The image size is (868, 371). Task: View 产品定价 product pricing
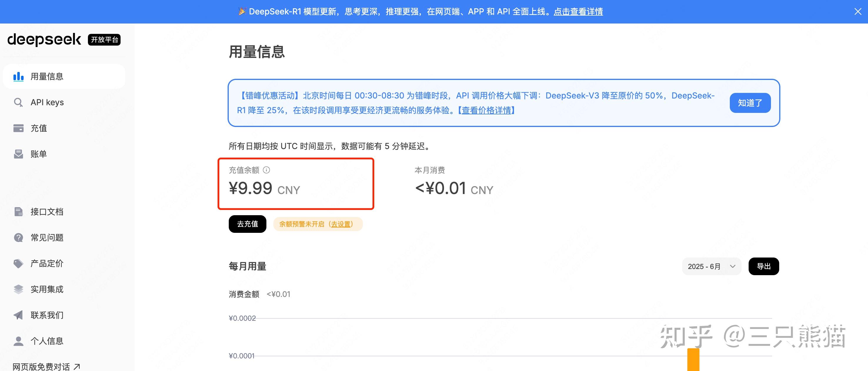coord(46,263)
